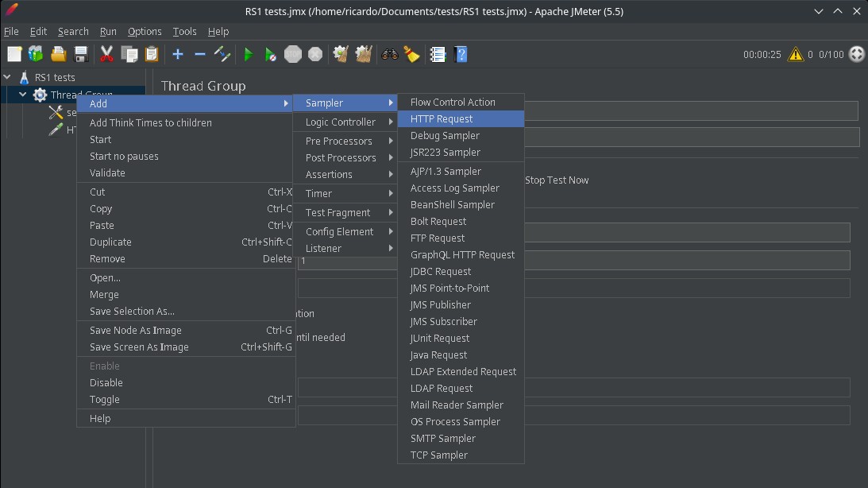Image resolution: width=868 pixels, height=488 pixels.
Task: Open the Tools menu
Action: 184,32
